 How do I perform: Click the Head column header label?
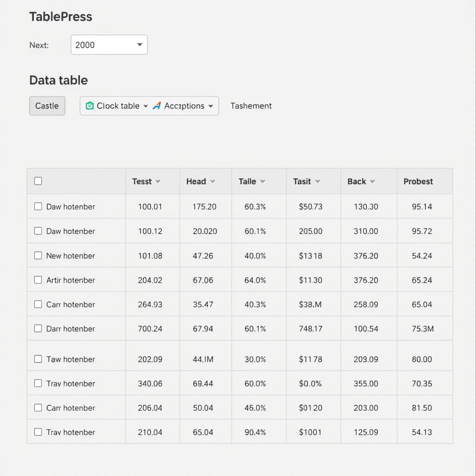click(196, 181)
